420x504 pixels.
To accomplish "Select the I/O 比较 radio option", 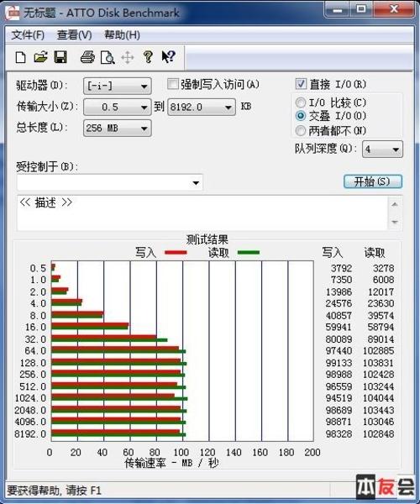I will [301, 102].
